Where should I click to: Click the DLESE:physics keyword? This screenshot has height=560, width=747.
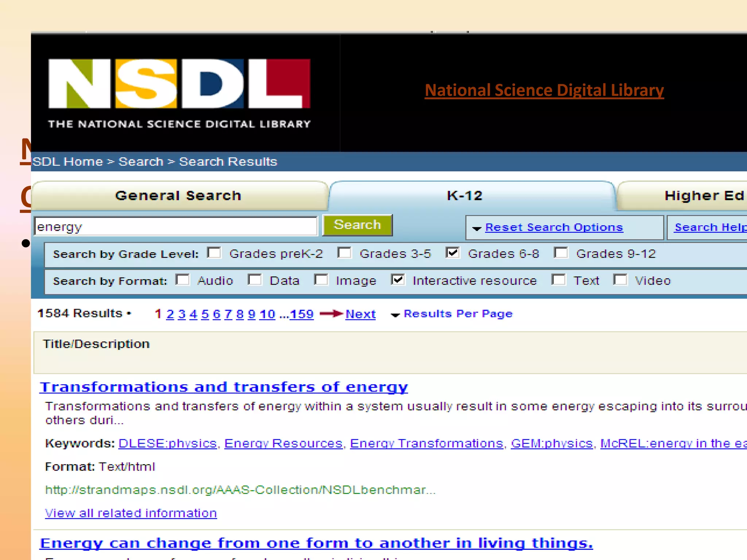point(168,443)
